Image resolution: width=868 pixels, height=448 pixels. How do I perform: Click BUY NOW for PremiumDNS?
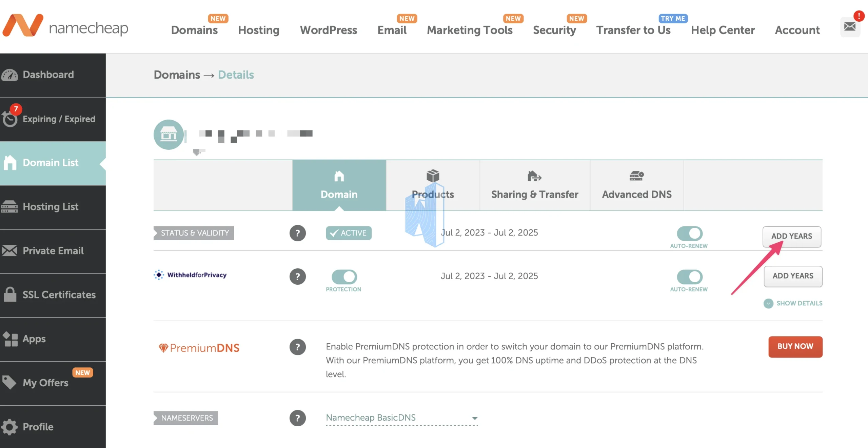pyautogui.click(x=795, y=347)
